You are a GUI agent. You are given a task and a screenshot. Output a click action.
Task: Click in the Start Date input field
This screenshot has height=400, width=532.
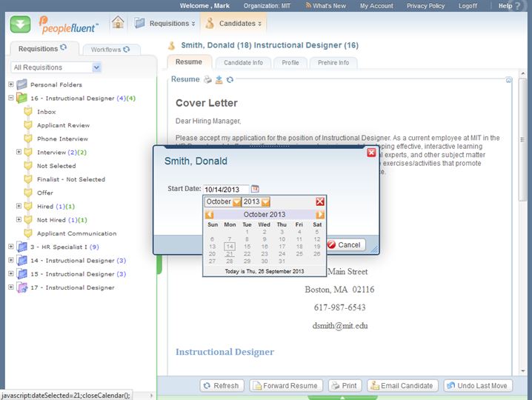225,190
